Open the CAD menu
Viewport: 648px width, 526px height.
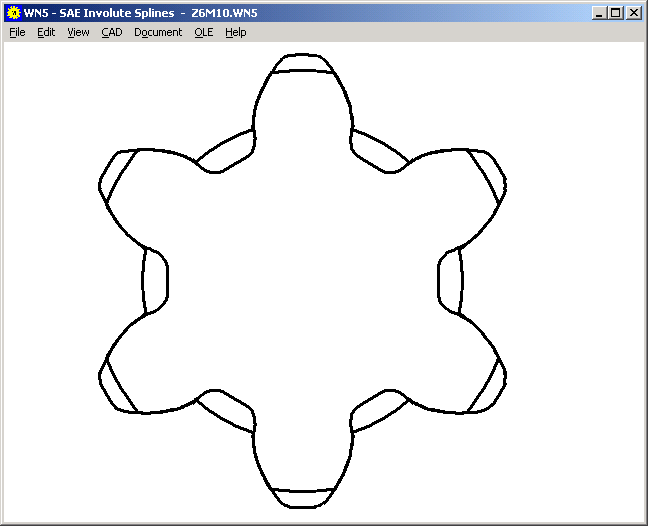tap(112, 32)
